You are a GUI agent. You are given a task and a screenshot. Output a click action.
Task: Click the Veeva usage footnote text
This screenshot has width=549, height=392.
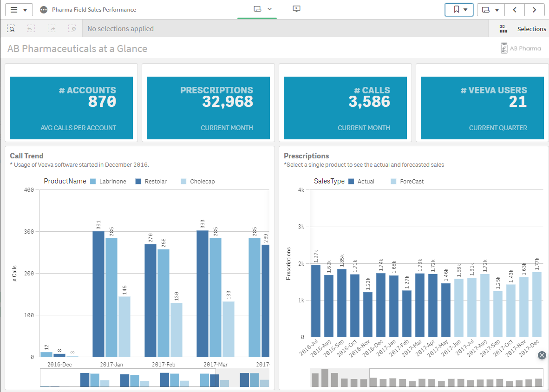click(79, 165)
